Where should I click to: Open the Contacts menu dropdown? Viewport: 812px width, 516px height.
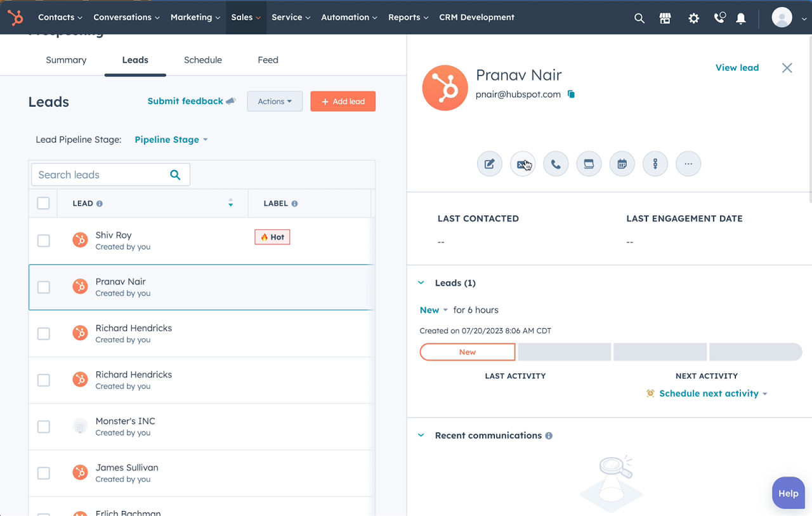pyautogui.click(x=60, y=17)
